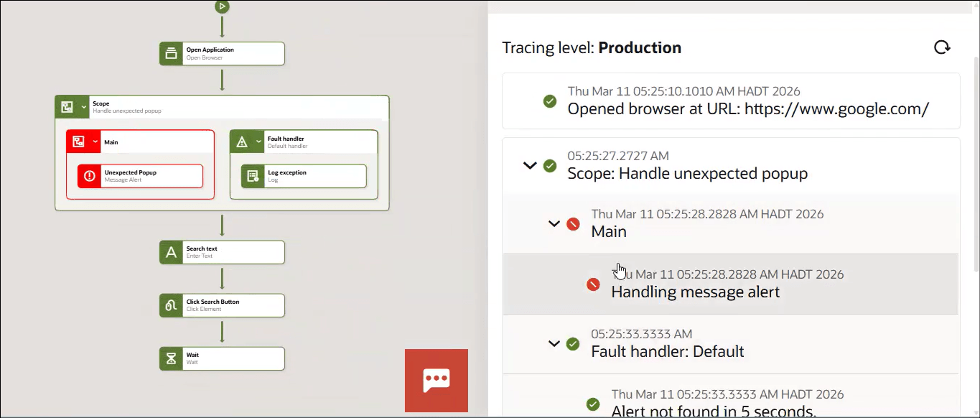This screenshot has height=418, width=980.
Task: Click the Wait hourglass icon
Action: pyautogui.click(x=171, y=358)
